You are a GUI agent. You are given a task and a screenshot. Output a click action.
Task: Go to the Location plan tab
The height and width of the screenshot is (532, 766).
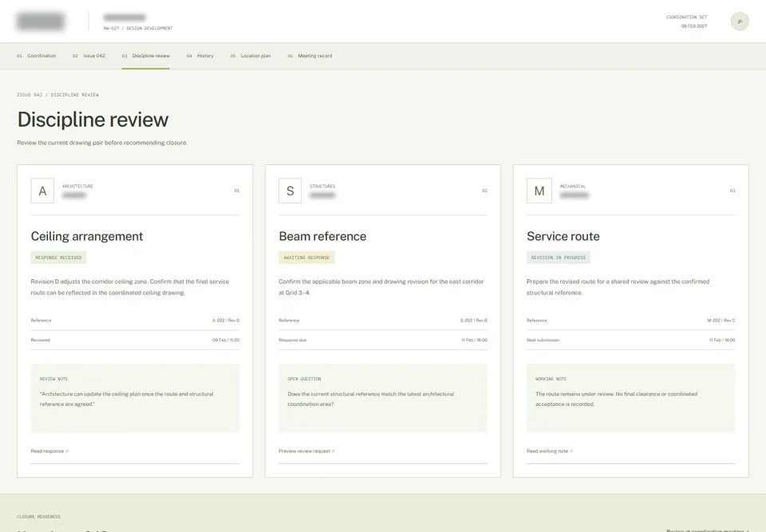(251, 56)
